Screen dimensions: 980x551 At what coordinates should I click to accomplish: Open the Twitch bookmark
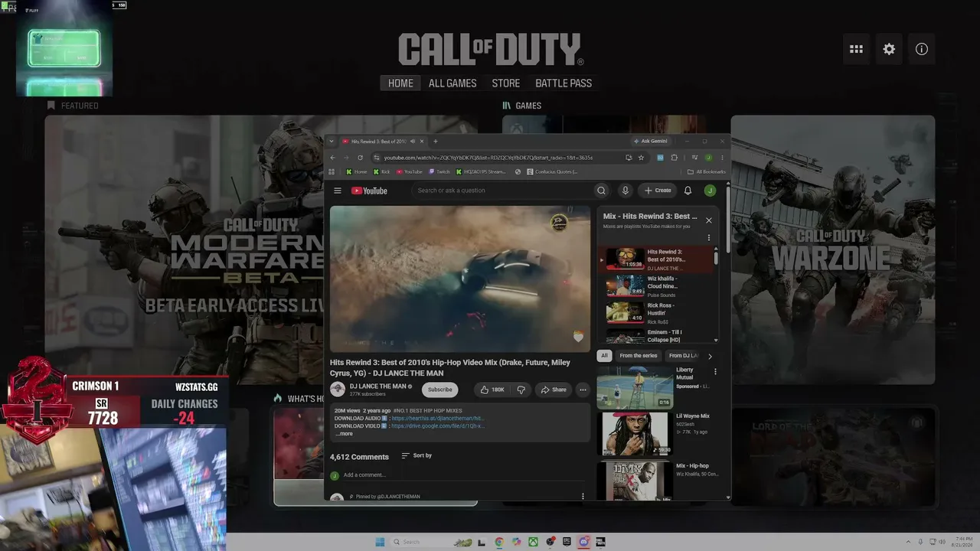(x=439, y=172)
